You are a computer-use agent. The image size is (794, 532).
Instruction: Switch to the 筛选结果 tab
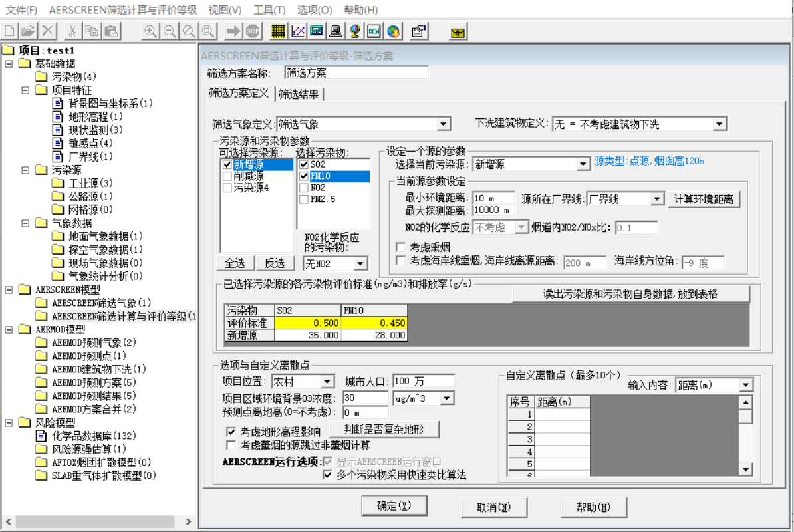click(x=299, y=94)
